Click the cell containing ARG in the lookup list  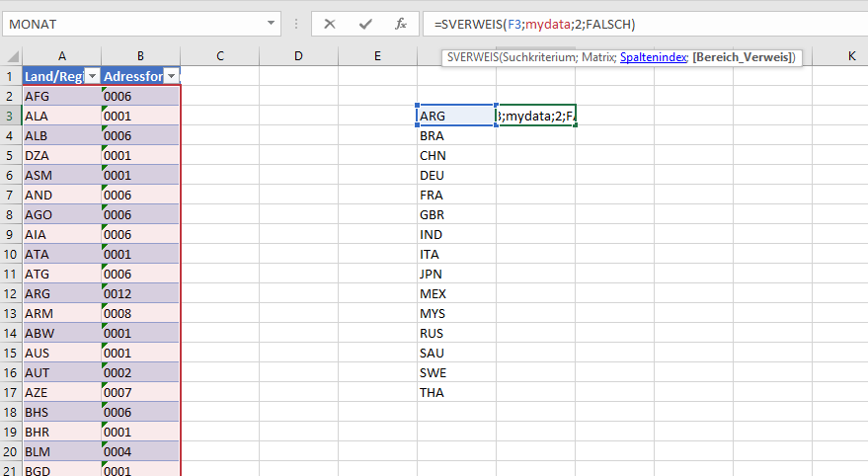[456, 116]
